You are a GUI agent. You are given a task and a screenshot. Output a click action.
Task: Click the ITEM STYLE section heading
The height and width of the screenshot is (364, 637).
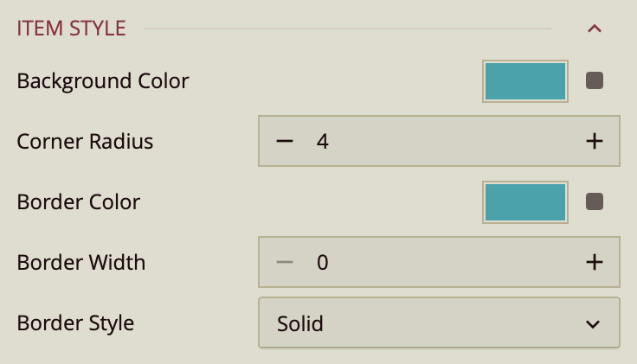(72, 29)
